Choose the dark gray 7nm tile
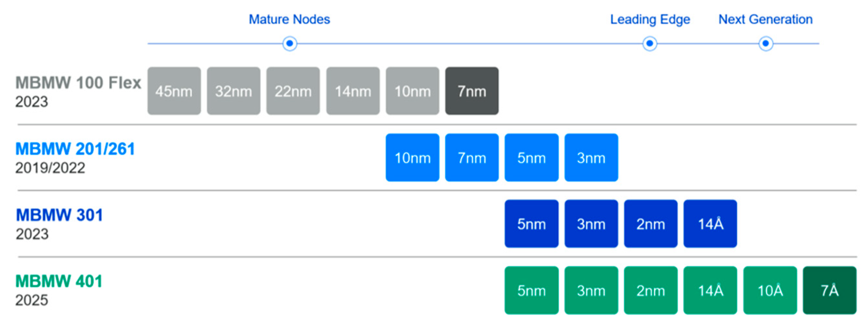 tap(472, 91)
